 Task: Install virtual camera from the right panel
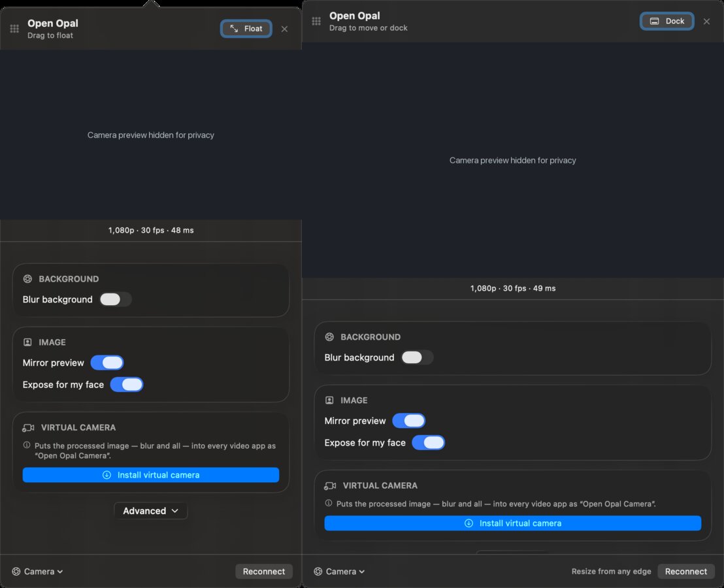513,523
